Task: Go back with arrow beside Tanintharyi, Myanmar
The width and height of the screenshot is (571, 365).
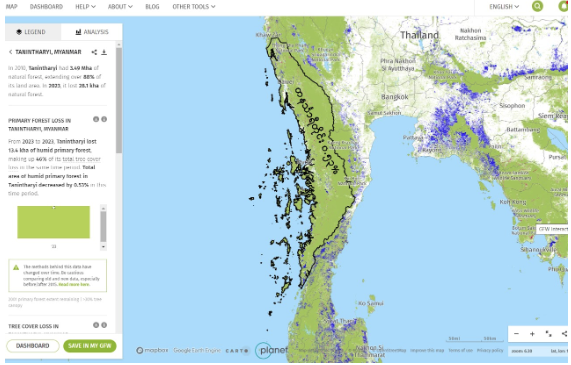Action: [x=10, y=52]
